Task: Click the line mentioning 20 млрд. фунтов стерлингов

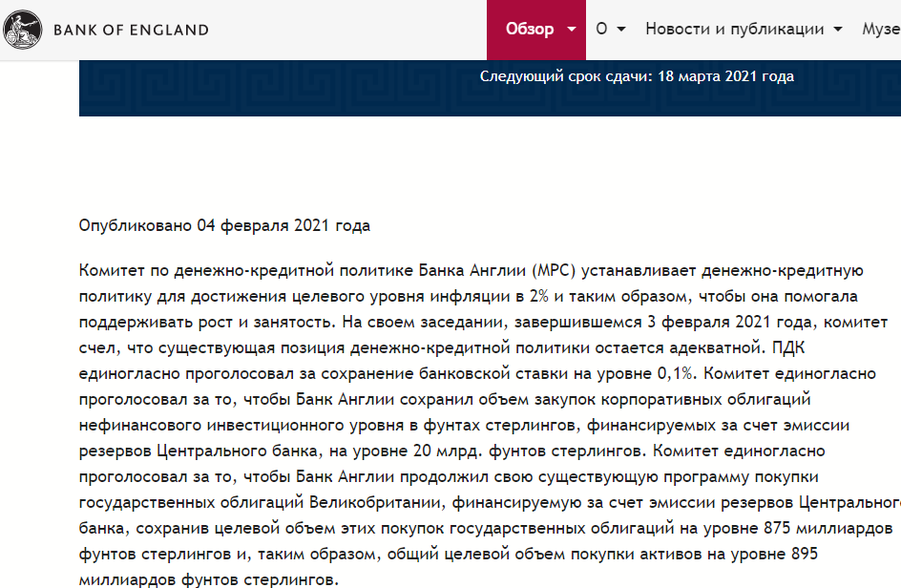Action: 451,451
